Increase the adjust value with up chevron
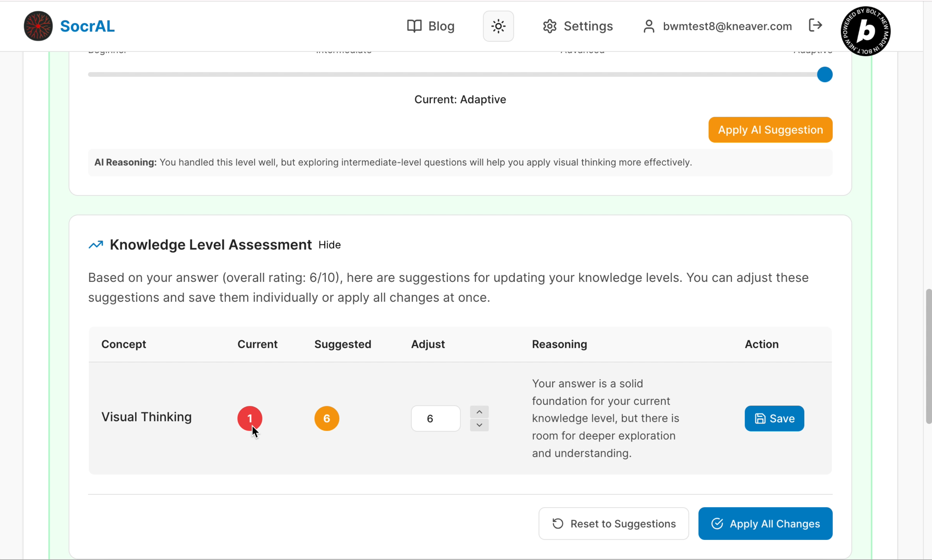This screenshot has width=932, height=560. [x=479, y=412]
